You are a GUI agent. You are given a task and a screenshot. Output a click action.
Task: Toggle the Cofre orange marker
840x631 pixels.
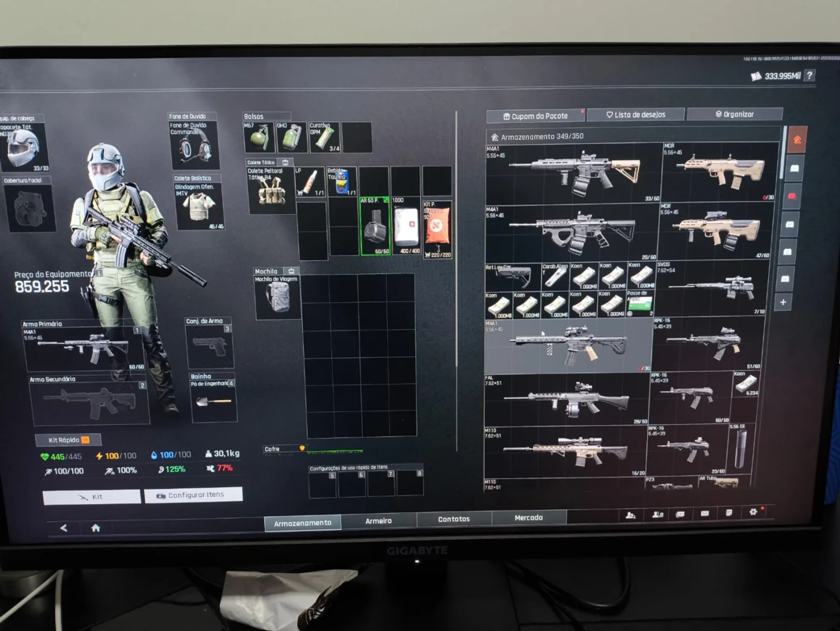[302, 448]
